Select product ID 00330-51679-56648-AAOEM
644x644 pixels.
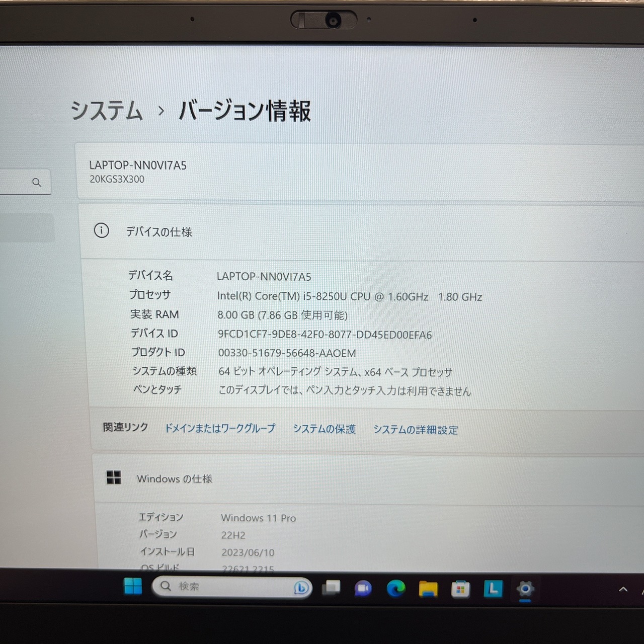287,353
